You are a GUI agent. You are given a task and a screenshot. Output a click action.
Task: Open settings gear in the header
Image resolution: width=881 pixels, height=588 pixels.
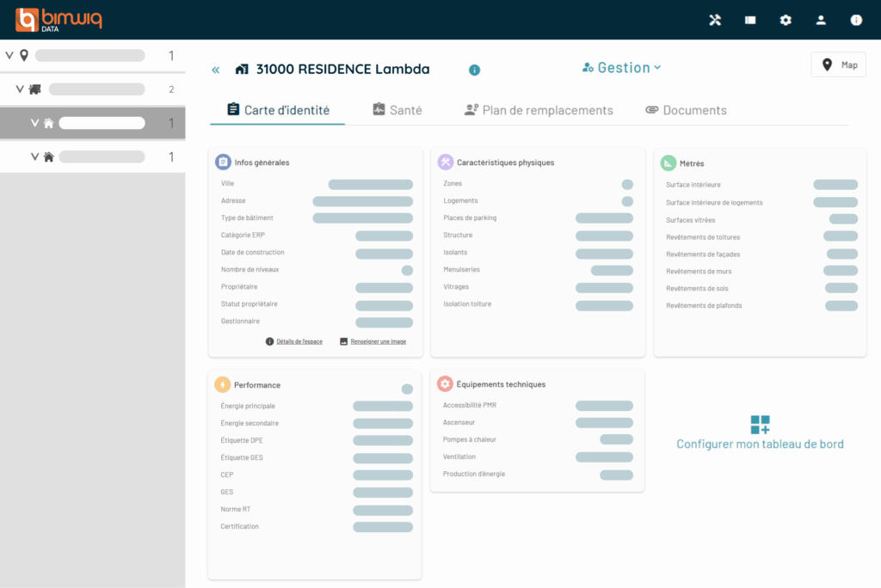click(x=786, y=20)
